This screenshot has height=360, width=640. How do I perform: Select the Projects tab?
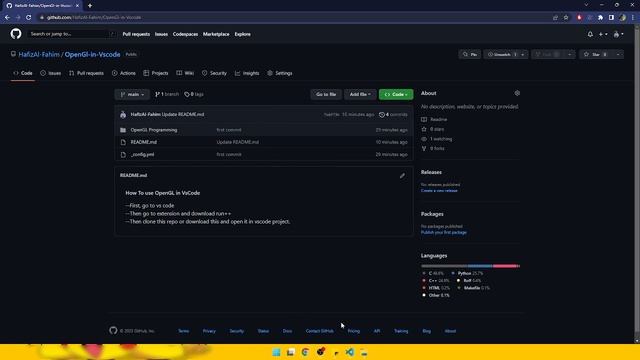[156, 73]
